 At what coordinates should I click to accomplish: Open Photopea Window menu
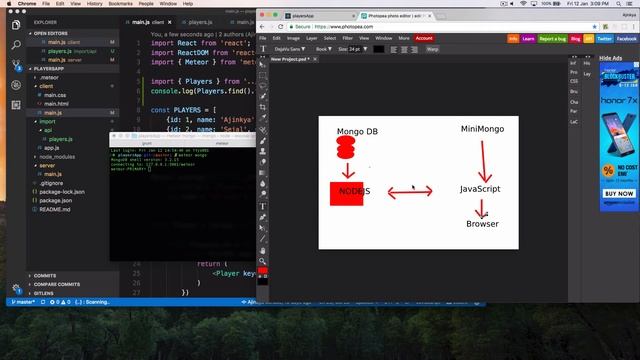pos(383,38)
